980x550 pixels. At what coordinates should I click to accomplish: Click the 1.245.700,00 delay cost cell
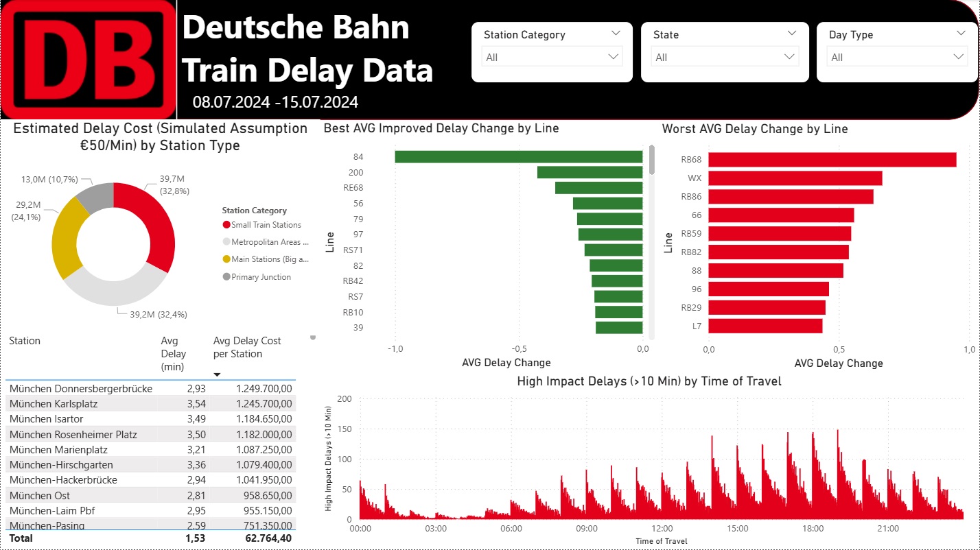[x=264, y=404]
